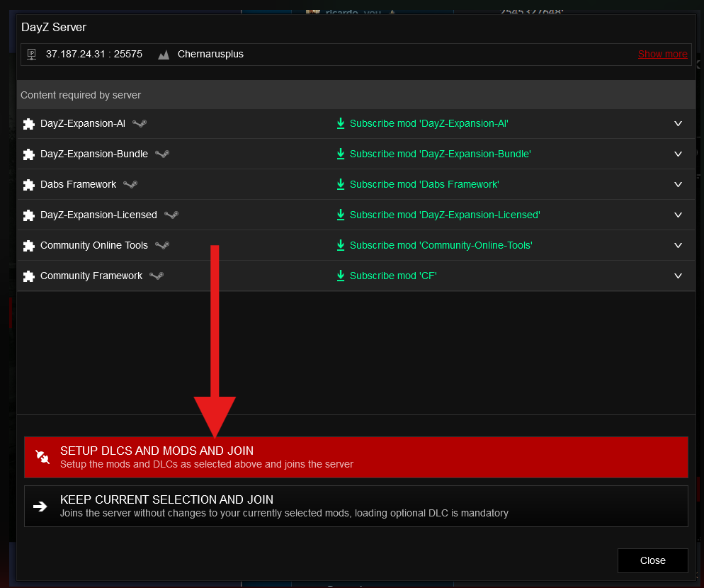Click the puzzle piece icon for Community Online Tools
The width and height of the screenshot is (704, 588).
(28, 246)
